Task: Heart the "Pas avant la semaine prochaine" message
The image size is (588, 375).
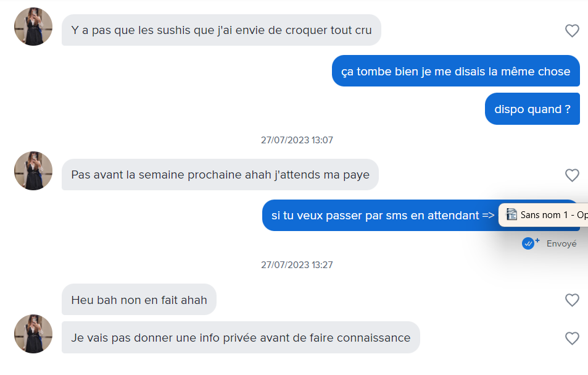Action: tap(572, 175)
